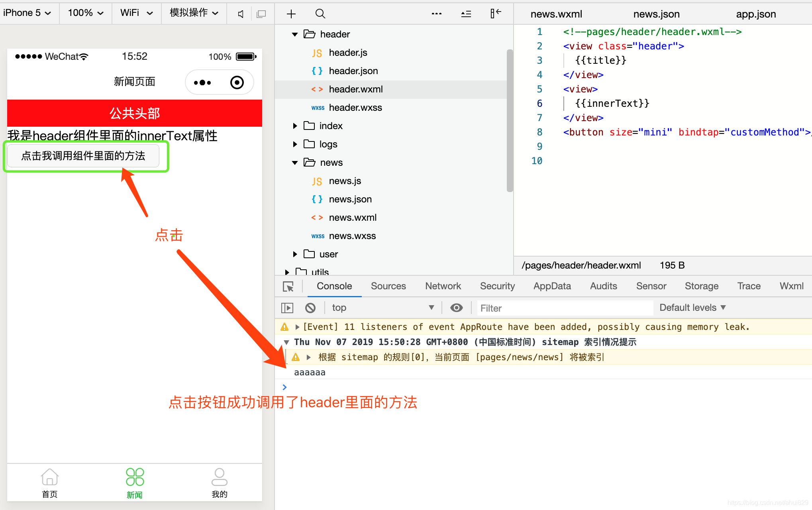Collapse the news folder in the file tree
This screenshot has width=812, height=510.
coord(294,163)
